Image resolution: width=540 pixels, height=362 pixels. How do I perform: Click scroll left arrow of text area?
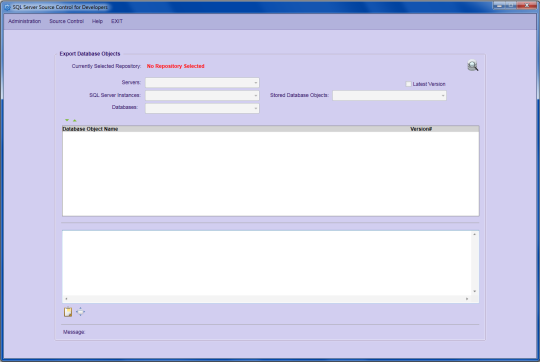pyautogui.click(x=66, y=299)
